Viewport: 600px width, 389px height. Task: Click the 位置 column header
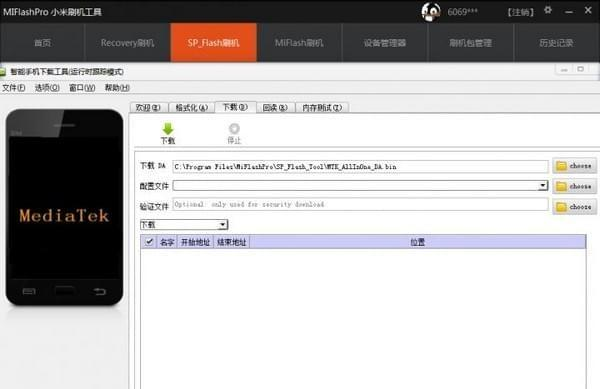pyautogui.click(x=417, y=242)
